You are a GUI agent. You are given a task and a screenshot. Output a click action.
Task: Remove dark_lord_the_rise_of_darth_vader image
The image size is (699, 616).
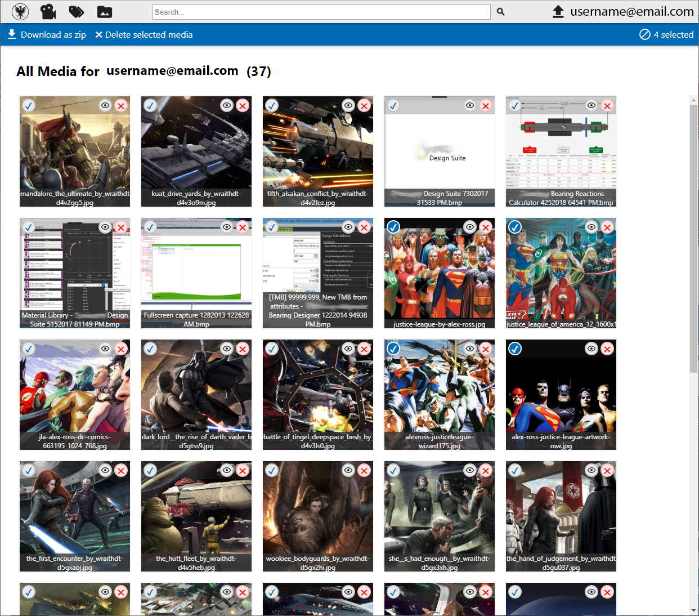click(243, 349)
